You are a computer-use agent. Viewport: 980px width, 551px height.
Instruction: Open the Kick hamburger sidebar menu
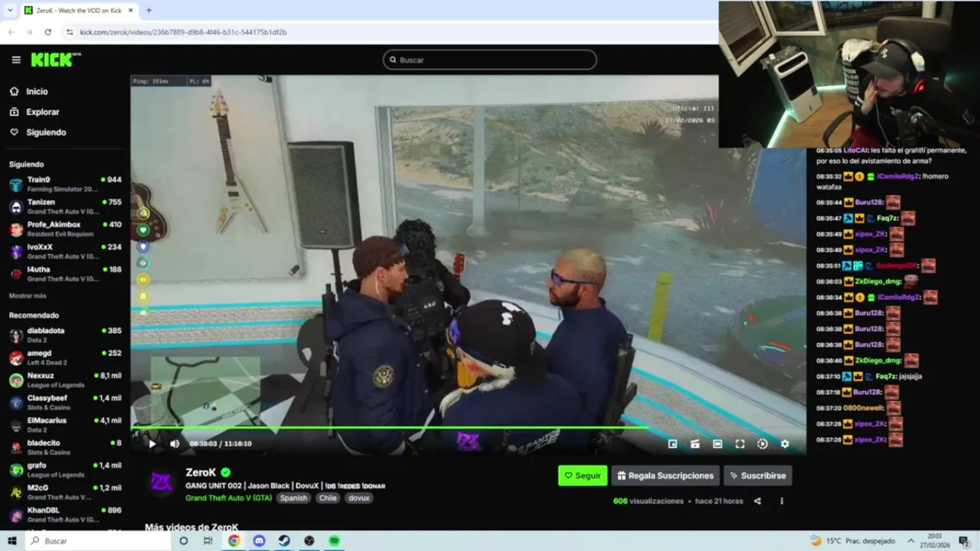16,60
